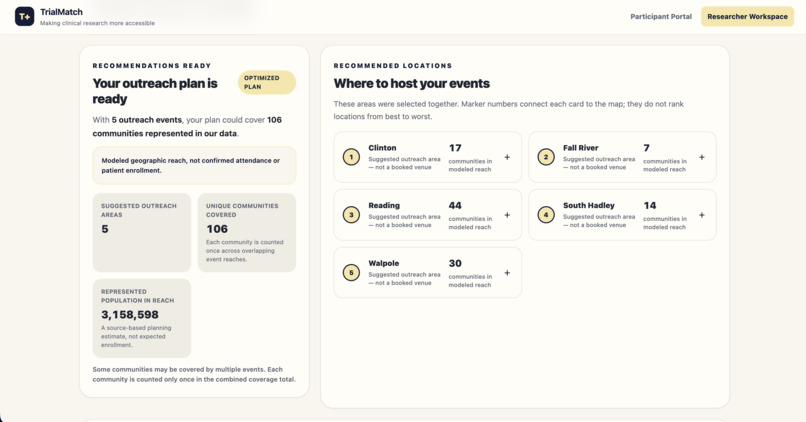Image resolution: width=806 pixels, height=422 pixels.
Task: Expand the Walpole location card
Action: click(x=507, y=273)
